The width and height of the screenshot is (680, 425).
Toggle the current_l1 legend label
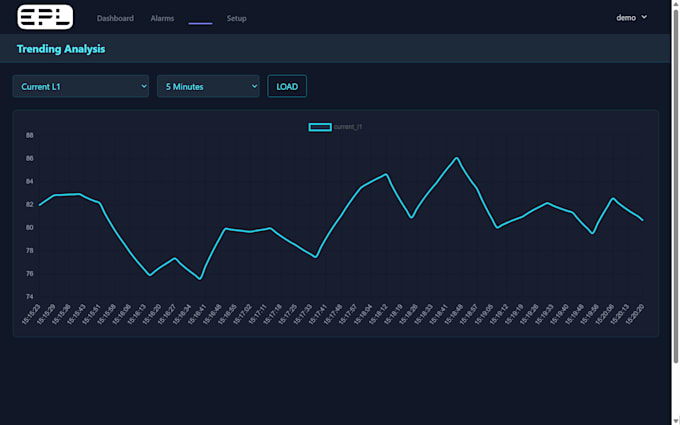[348, 127]
